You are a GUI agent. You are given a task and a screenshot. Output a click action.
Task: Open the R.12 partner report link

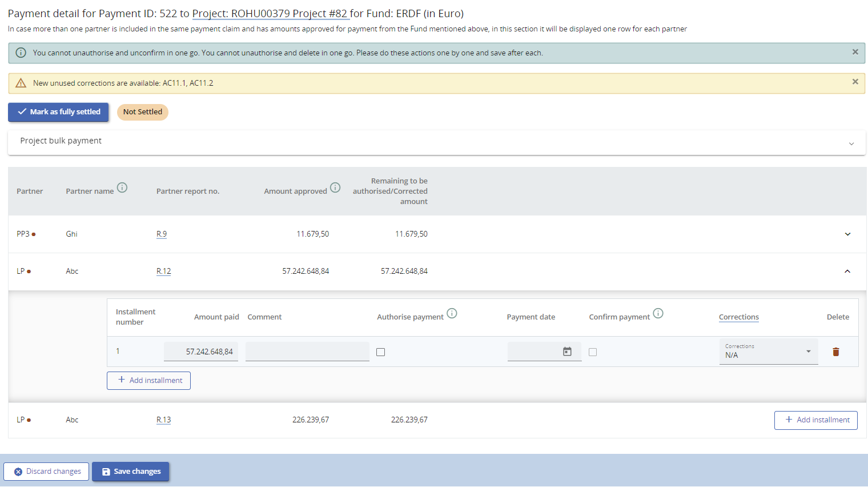163,272
